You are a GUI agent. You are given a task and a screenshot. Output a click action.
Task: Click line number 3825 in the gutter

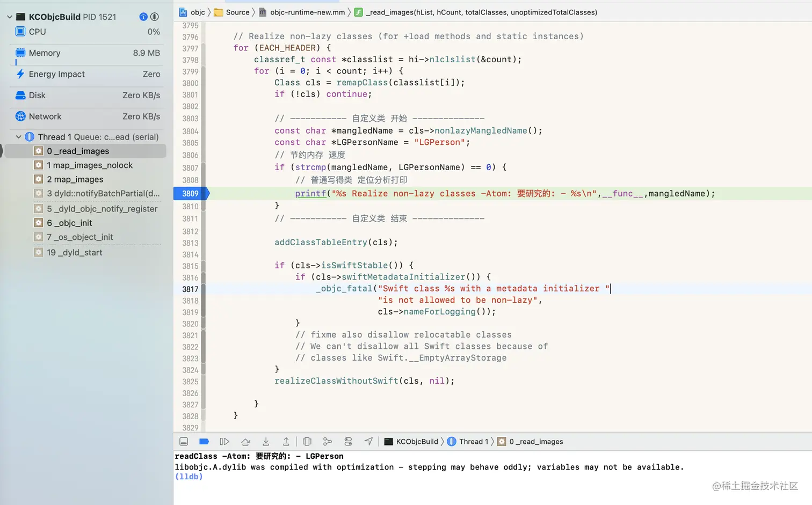[190, 382]
